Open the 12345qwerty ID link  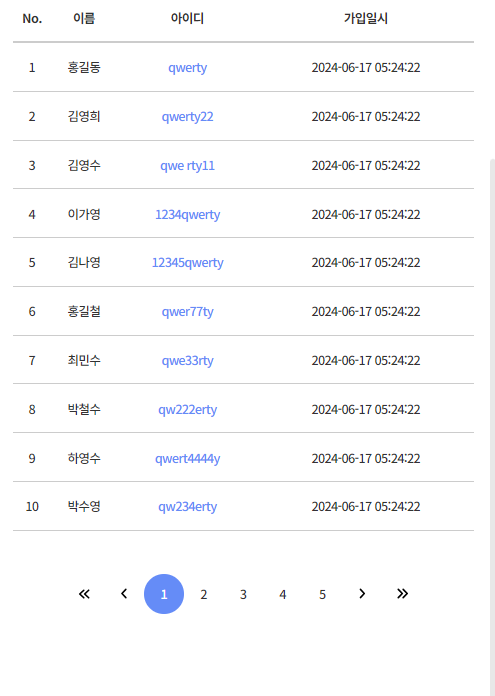click(x=187, y=263)
